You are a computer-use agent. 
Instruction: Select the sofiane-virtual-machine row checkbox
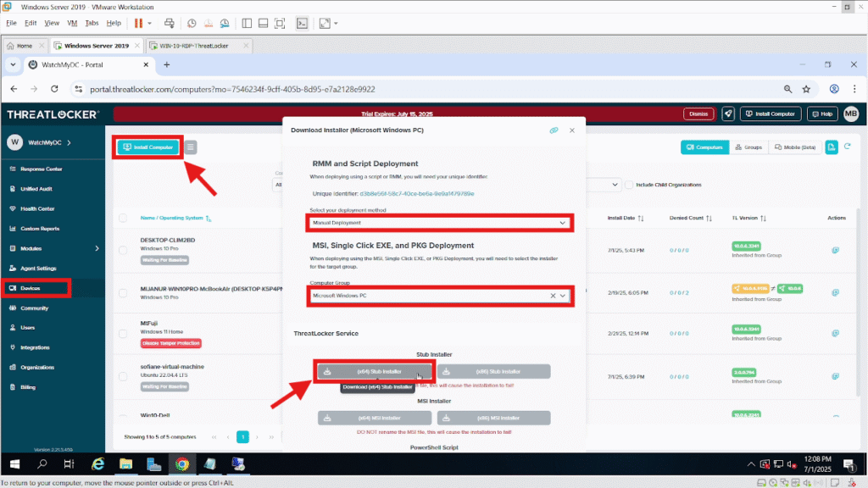point(123,376)
